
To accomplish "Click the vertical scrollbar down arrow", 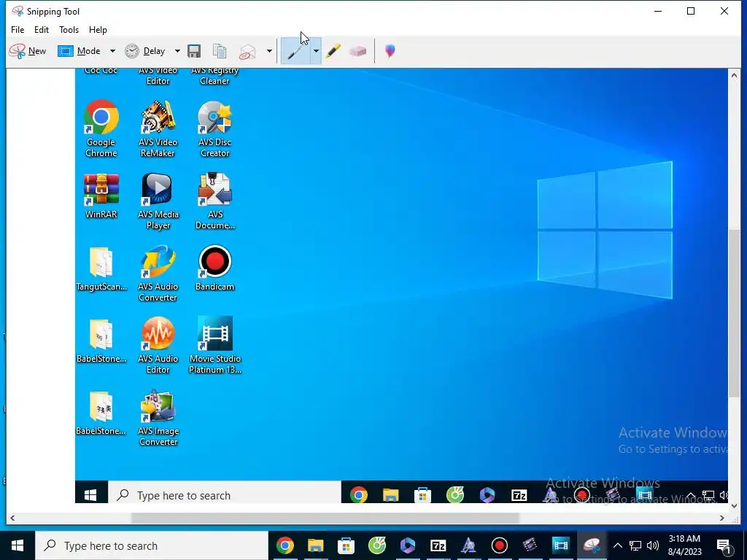I will (x=734, y=506).
